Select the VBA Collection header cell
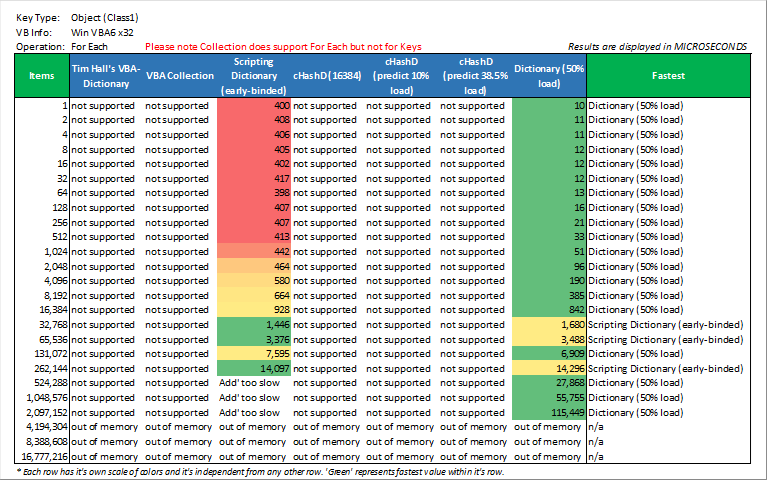Viewport: 767px width, 480px height. [x=180, y=76]
